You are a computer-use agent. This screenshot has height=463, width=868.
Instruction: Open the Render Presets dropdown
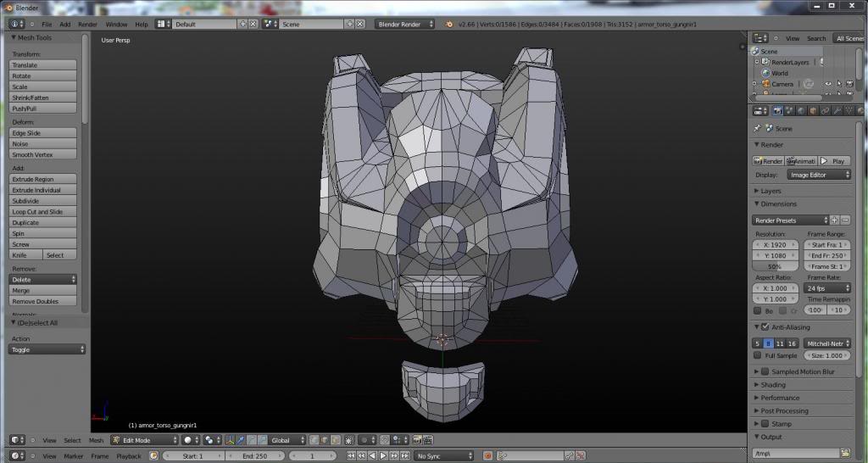coord(791,220)
